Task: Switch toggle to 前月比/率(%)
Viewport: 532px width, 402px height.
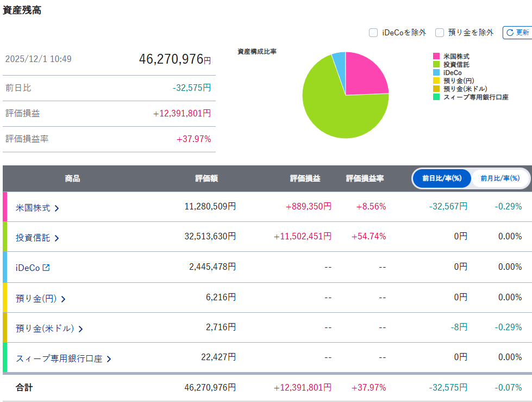Action: pyautogui.click(x=500, y=178)
